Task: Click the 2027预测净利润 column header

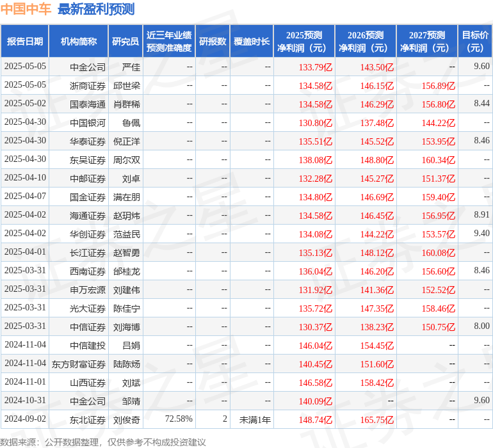Action: tap(427, 41)
